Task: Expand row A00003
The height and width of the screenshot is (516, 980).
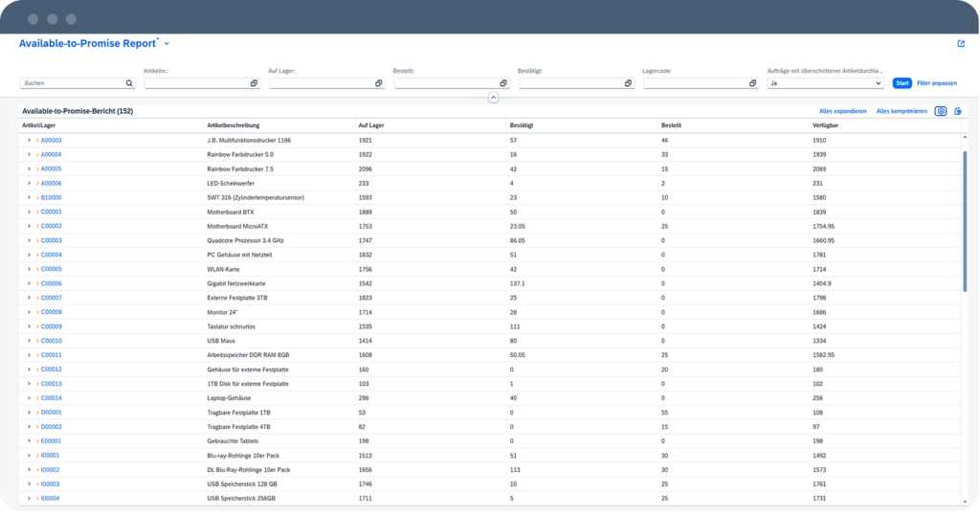Action: pyautogui.click(x=29, y=140)
